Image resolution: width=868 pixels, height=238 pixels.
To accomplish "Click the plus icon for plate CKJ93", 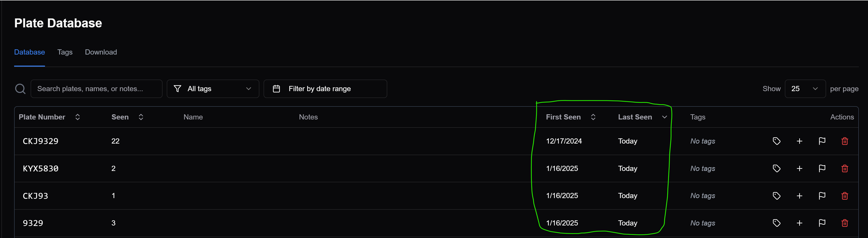I will 799,196.
